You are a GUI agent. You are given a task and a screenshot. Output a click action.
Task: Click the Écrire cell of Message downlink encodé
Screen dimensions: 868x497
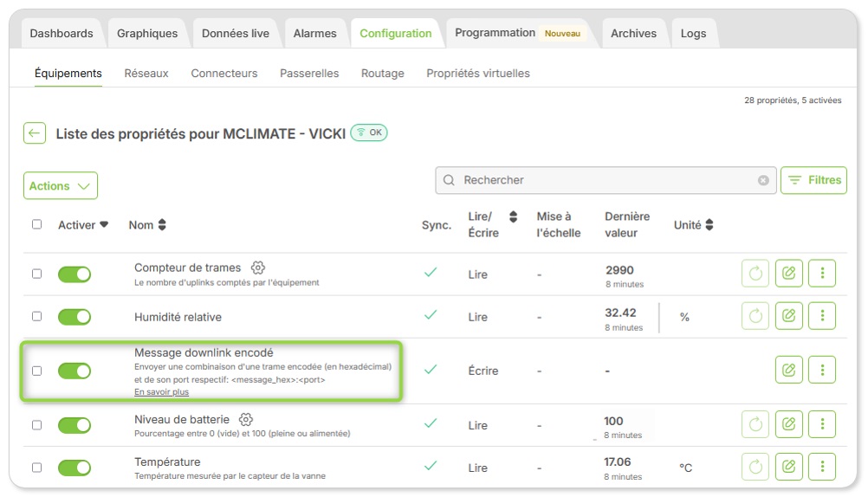coord(483,371)
